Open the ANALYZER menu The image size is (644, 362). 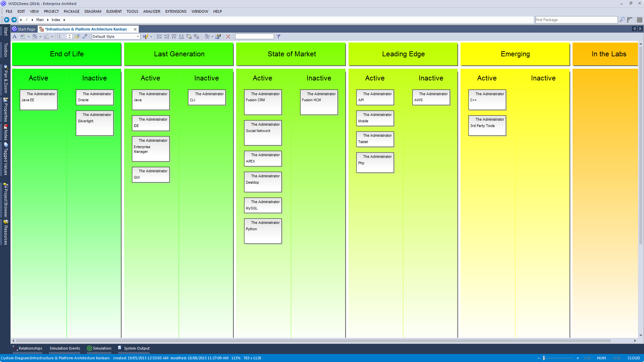point(152,11)
